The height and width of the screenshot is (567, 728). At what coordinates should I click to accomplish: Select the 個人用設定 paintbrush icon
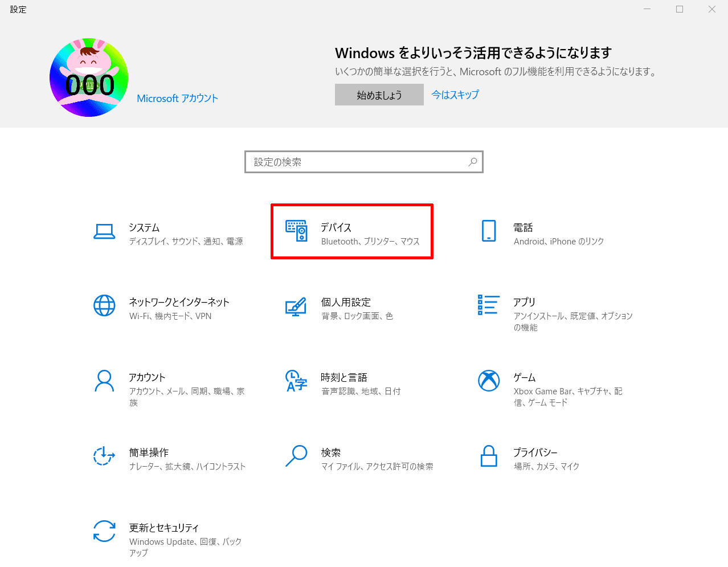[x=296, y=307]
